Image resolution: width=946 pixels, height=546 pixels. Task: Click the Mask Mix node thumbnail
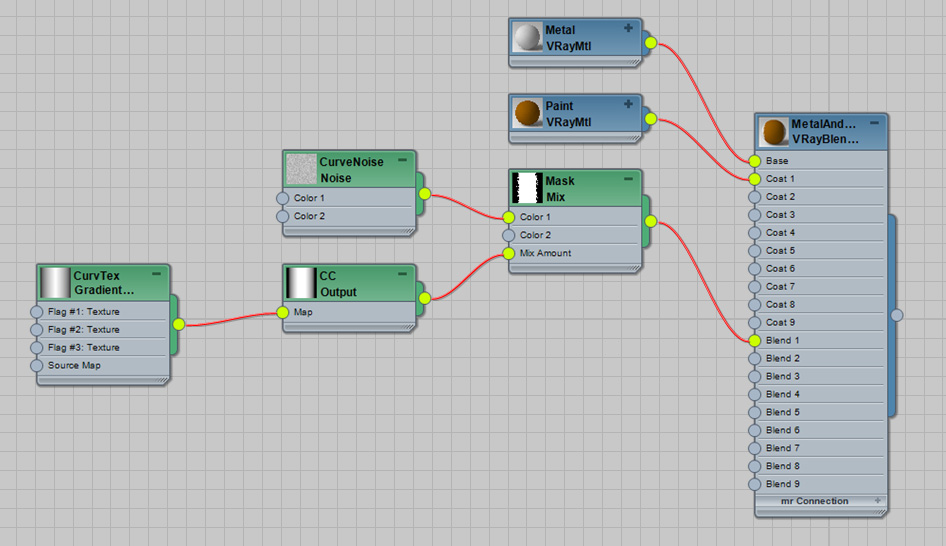point(527,188)
